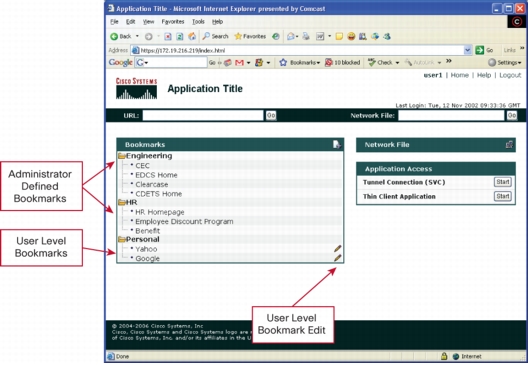This screenshot has height=365, width=529.
Task: Click the Refresh page icon
Action: [x=179, y=36]
